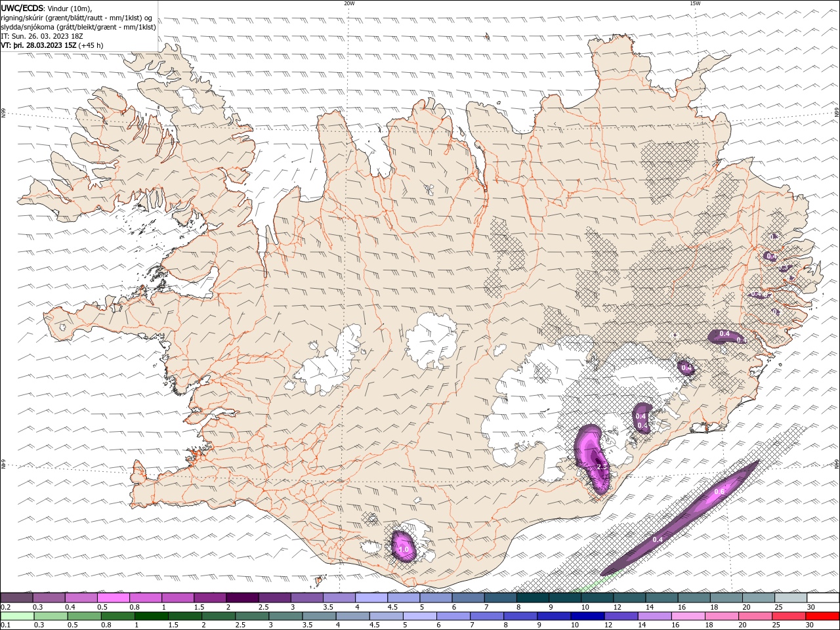Image resolution: width=840 pixels, height=630 pixels.
Task: Pick bottom-row pink swatch between 20 and 25
Action: pos(755,616)
